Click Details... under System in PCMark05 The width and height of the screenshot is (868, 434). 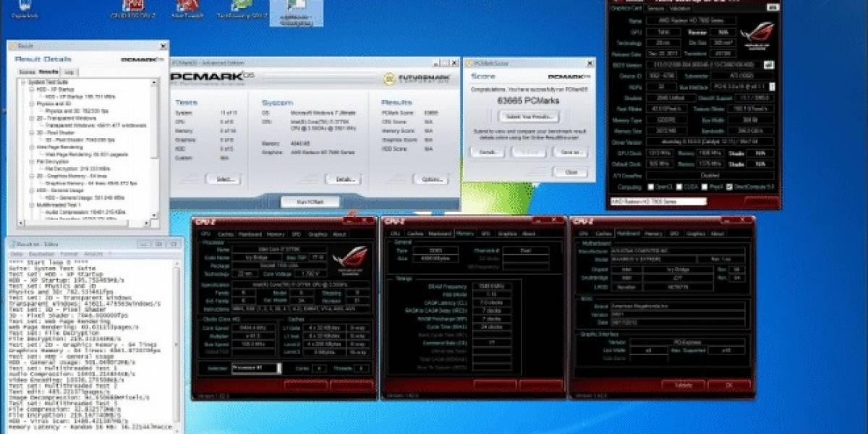coord(343,179)
